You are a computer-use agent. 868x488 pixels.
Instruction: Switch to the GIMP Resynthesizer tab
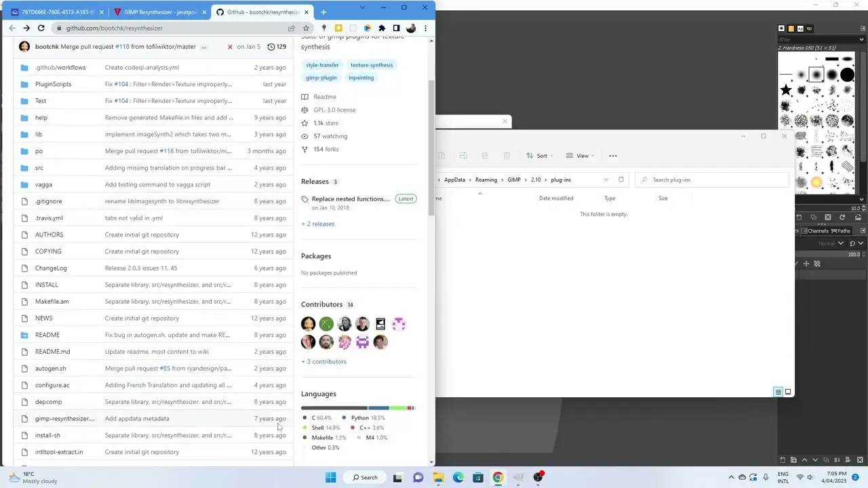(160, 12)
